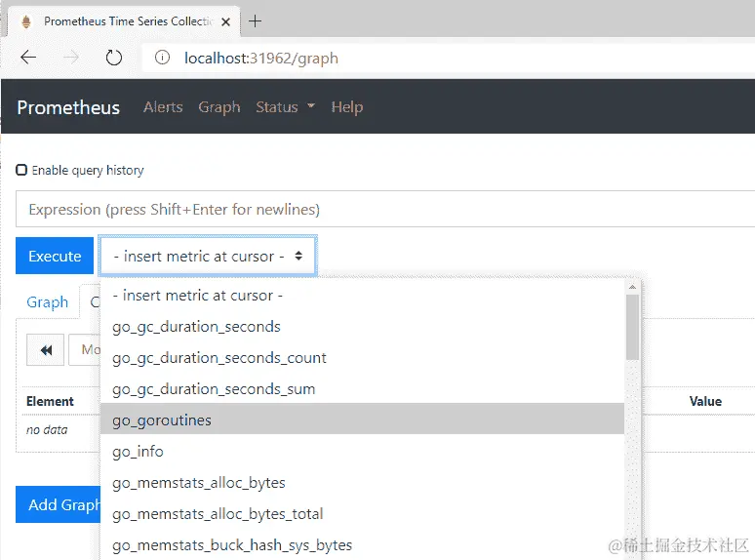Image resolution: width=755 pixels, height=560 pixels.
Task: Reload the page with refresh icon
Action: pyautogui.click(x=114, y=58)
